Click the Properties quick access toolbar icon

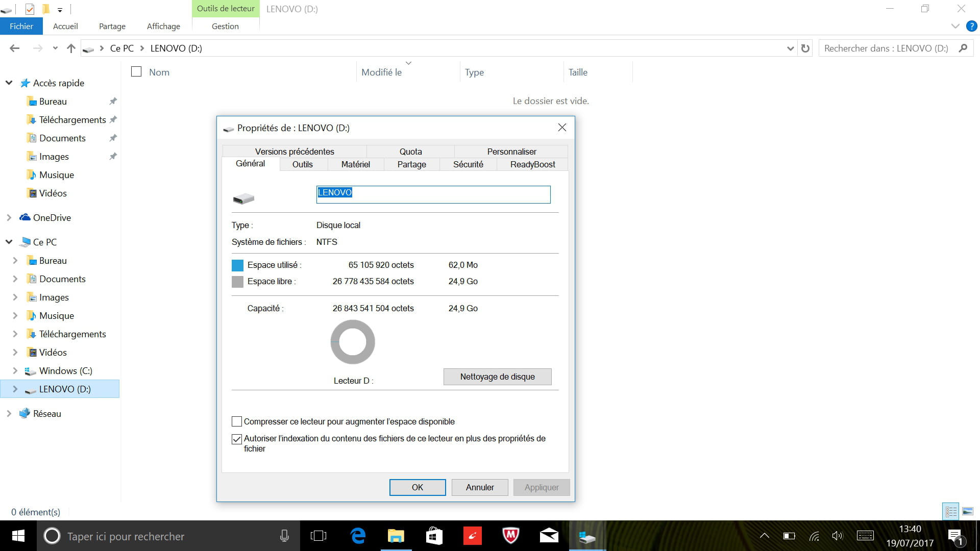[x=30, y=9]
